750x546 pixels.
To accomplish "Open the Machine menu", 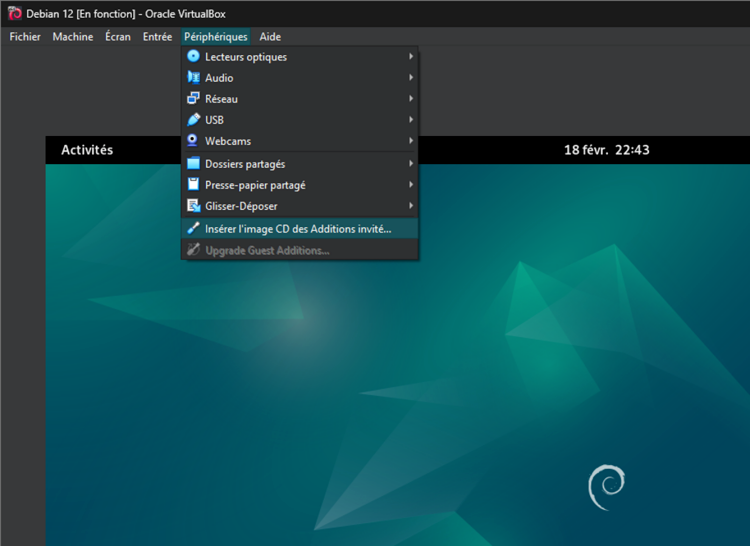I will 73,37.
